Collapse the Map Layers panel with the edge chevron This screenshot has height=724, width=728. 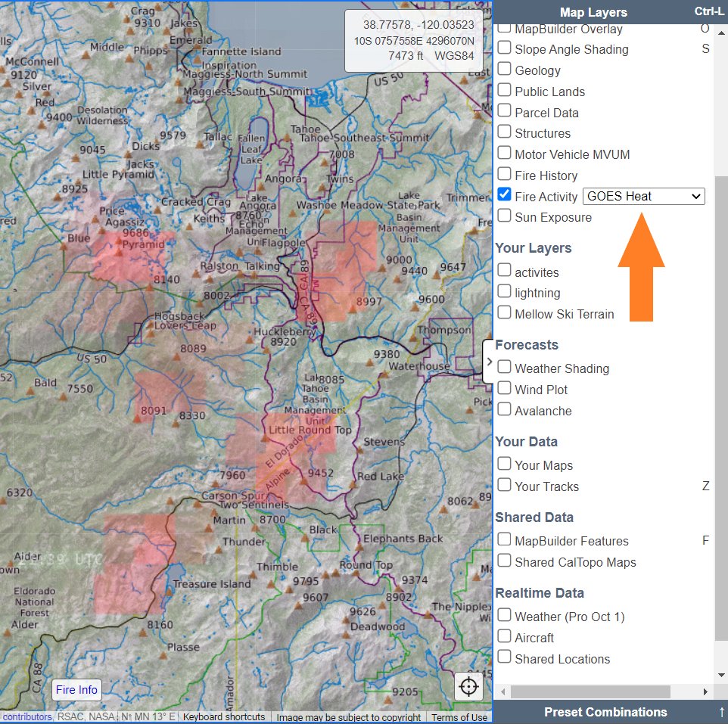(x=490, y=361)
